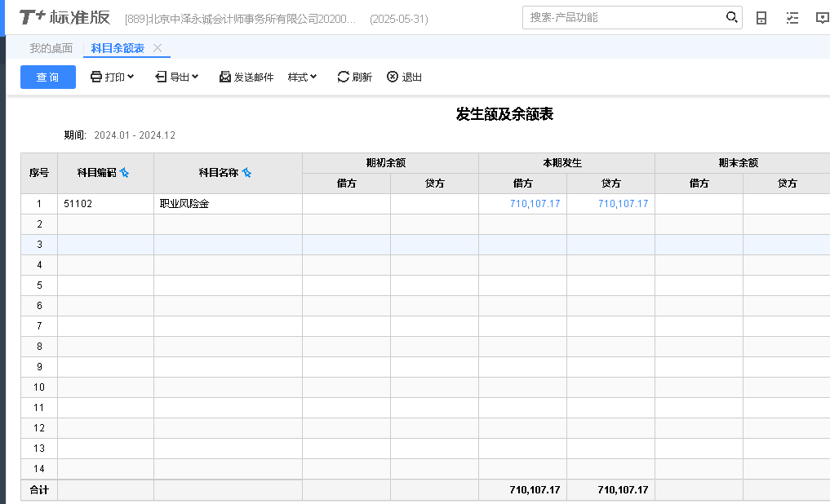Select the 科目余额表 tab
The width and height of the screenshot is (830, 504).
[118, 48]
